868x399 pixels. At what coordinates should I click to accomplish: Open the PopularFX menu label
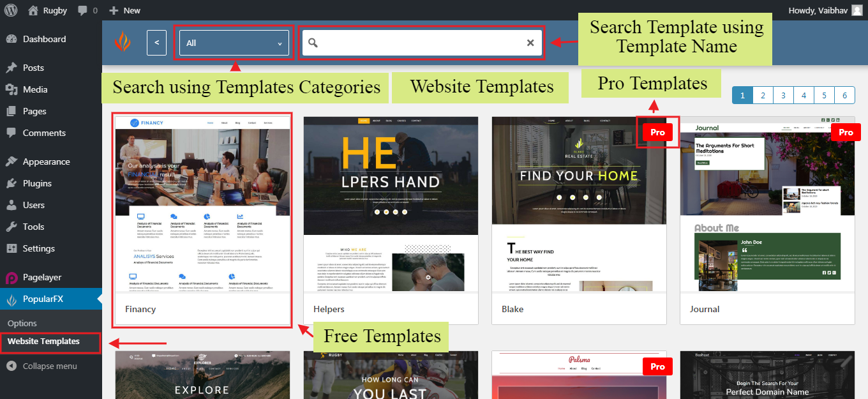tap(43, 299)
